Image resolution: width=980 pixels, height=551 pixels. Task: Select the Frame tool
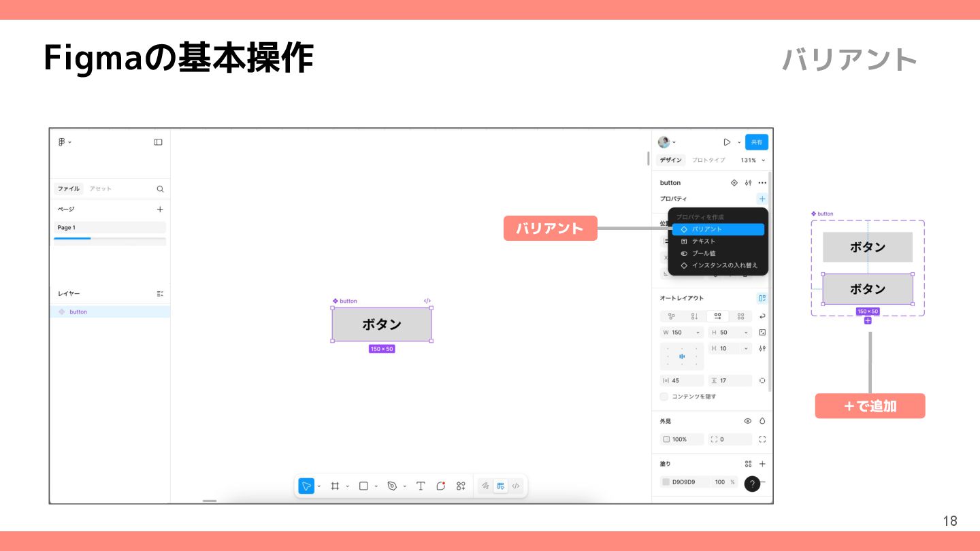tap(335, 486)
